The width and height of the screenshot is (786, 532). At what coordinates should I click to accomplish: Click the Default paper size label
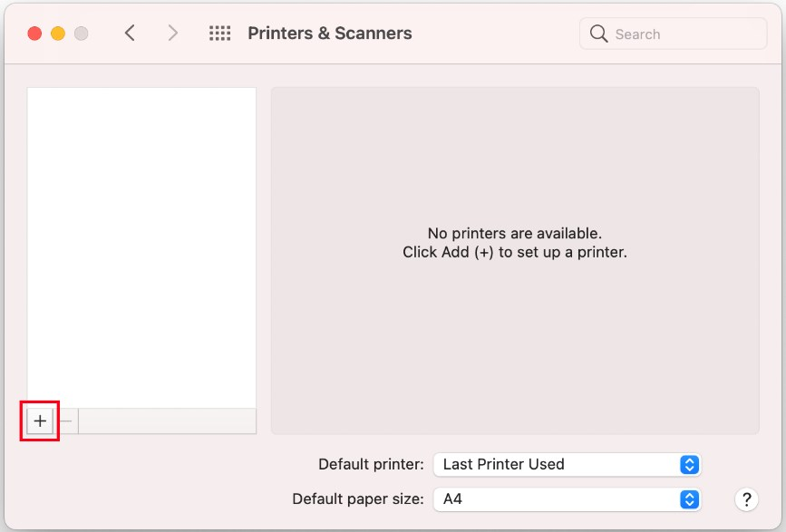(x=358, y=499)
